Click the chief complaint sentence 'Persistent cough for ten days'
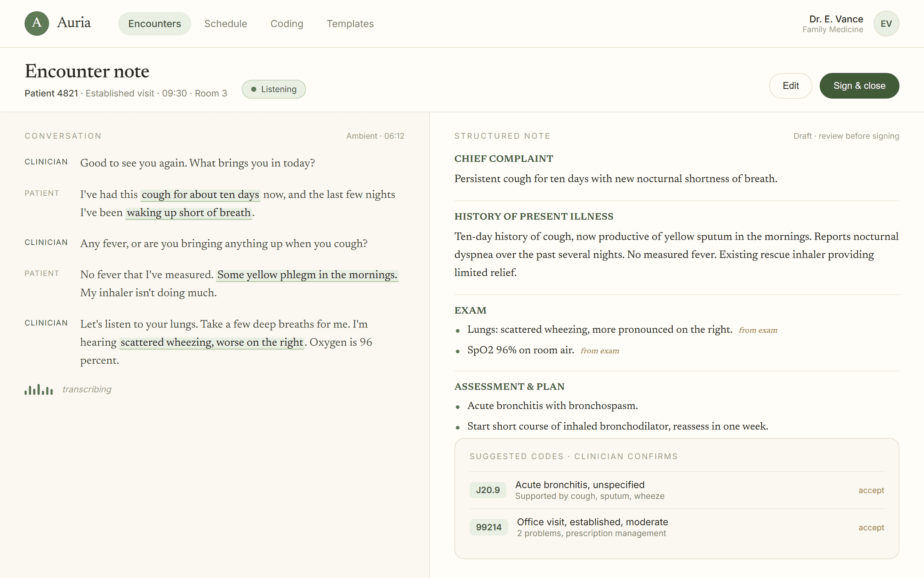924x578 pixels. pos(616,179)
